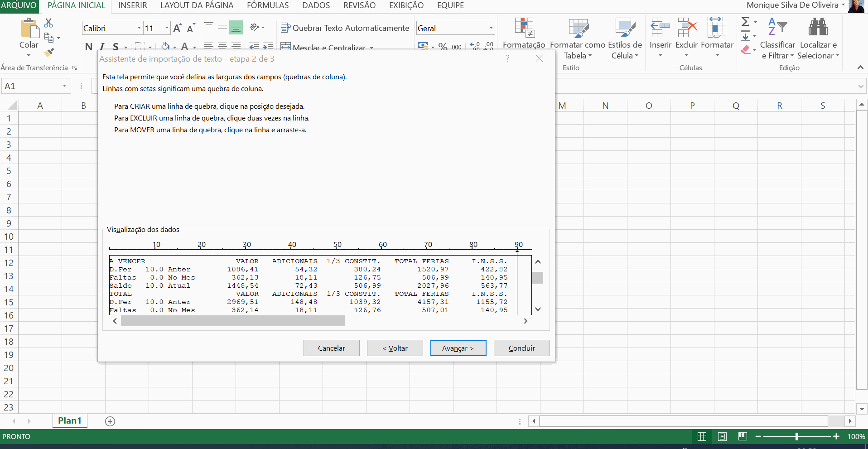The image size is (868, 449).
Task: Switch to the DADOS tab
Action: coord(316,5)
